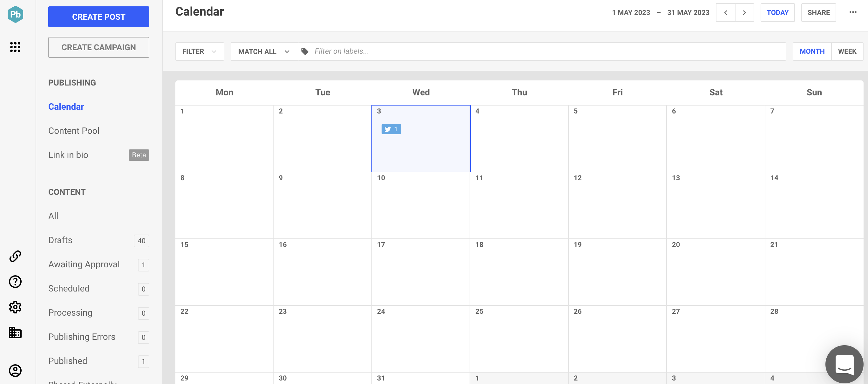Open the help question mark icon
The height and width of the screenshot is (384, 868).
tap(15, 282)
